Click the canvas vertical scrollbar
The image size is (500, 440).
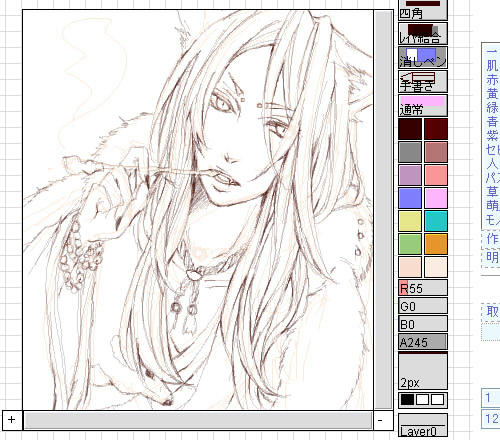(383, 210)
